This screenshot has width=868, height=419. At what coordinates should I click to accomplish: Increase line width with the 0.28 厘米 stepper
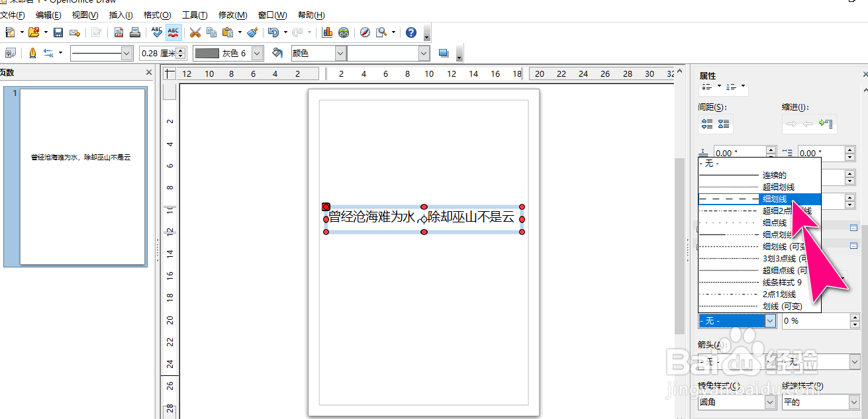(x=179, y=50)
